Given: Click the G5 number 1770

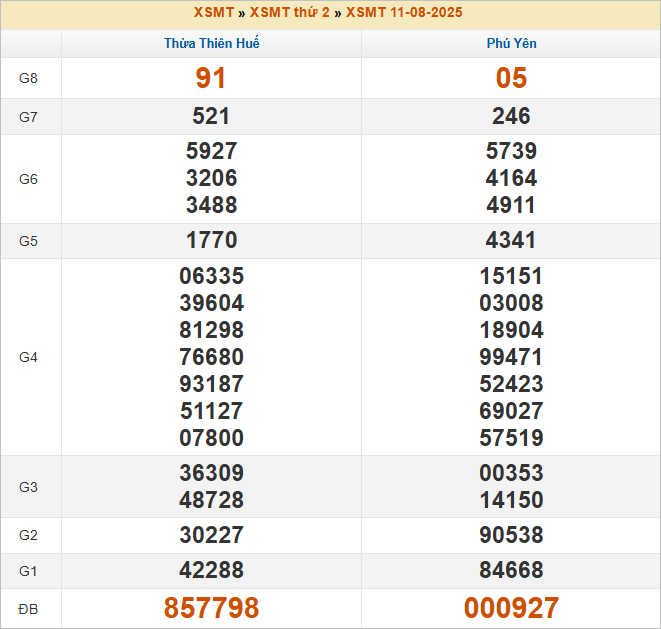Looking at the screenshot, I should point(211,240).
